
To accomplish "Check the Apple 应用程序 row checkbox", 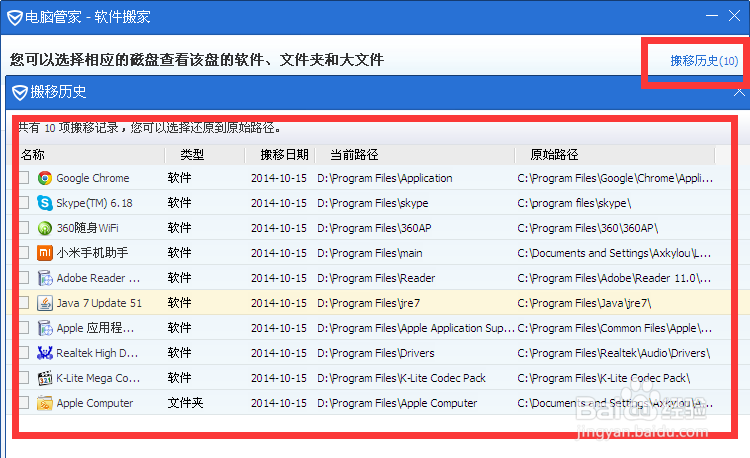I will 23,327.
